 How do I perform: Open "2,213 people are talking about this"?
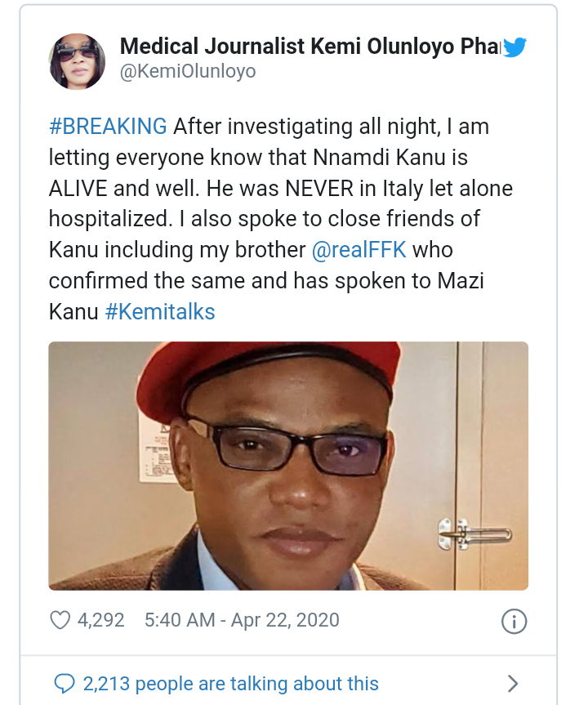(x=230, y=683)
